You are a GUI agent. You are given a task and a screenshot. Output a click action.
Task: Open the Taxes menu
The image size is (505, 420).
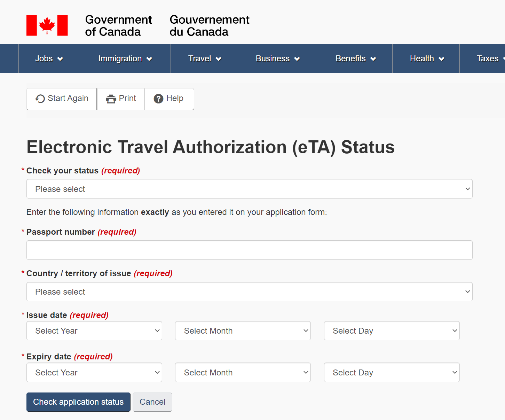tap(488, 59)
